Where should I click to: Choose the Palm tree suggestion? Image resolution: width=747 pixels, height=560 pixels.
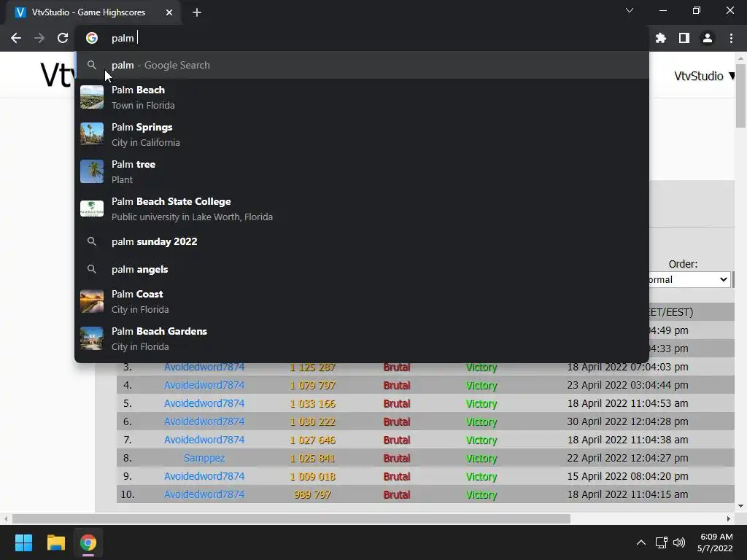point(362,171)
